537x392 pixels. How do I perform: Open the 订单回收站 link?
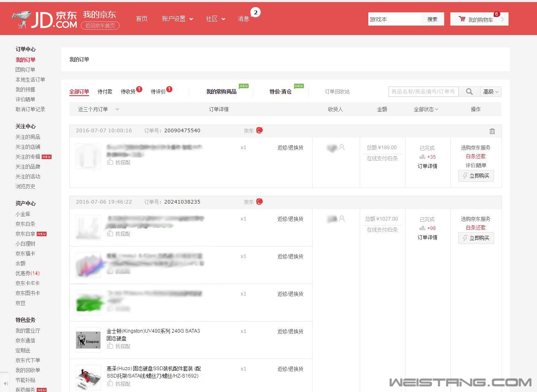[337, 92]
